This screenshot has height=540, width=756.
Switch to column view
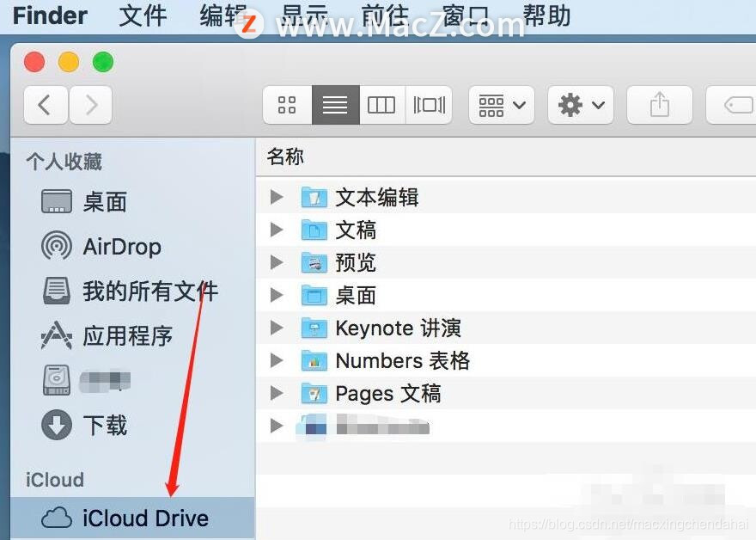pos(381,105)
